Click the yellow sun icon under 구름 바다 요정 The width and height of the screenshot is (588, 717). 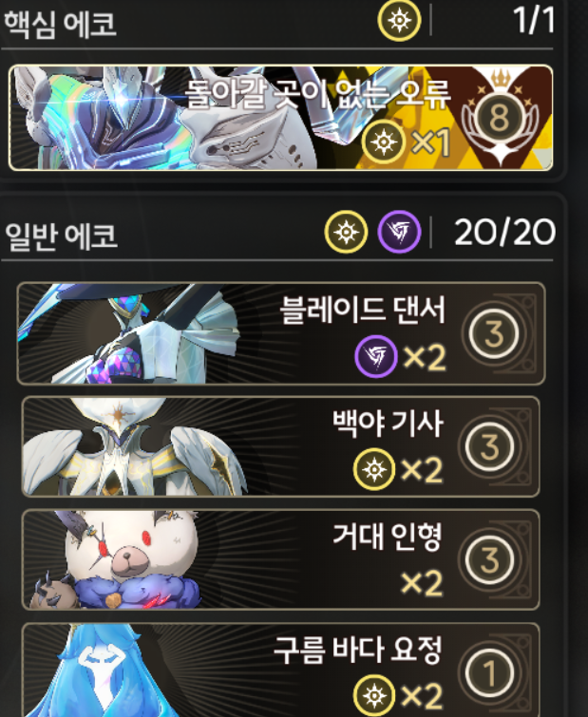[x=374, y=696]
